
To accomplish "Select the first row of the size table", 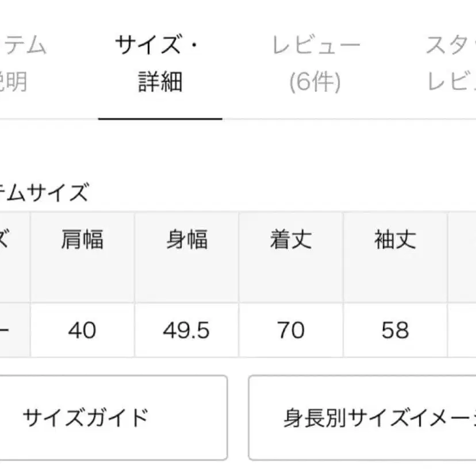I will pyautogui.click(x=230, y=331).
